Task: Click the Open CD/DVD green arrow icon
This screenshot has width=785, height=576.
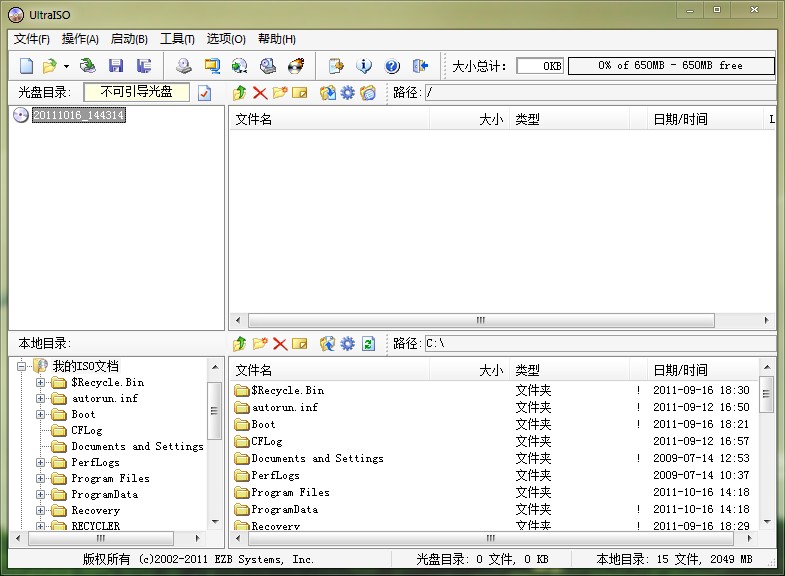Action: point(88,66)
